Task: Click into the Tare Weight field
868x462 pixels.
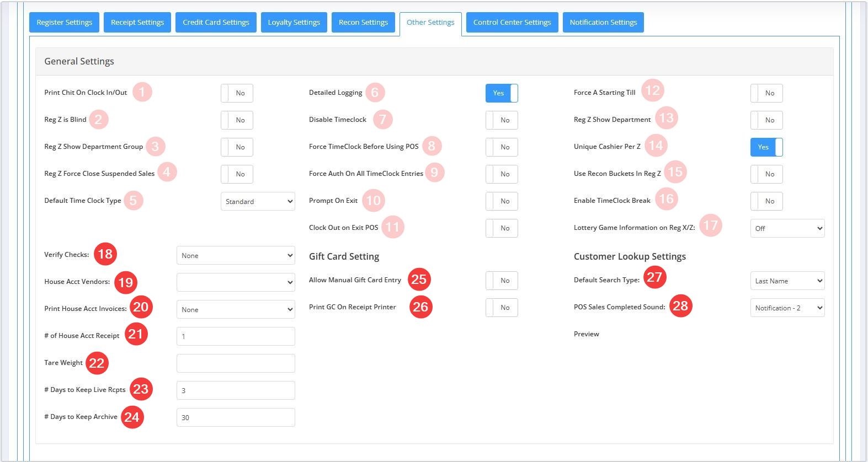Action: pyautogui.click(x=236, y=363)
